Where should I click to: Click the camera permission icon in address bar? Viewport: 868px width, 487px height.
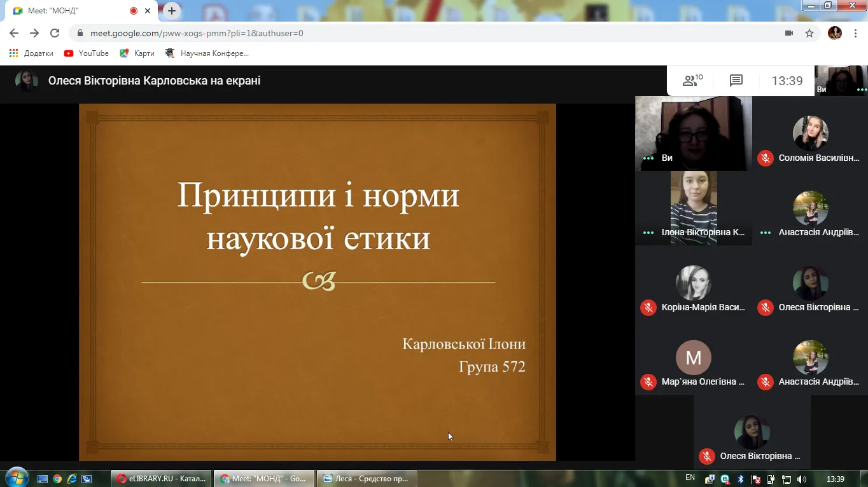[x=789, y=33]
